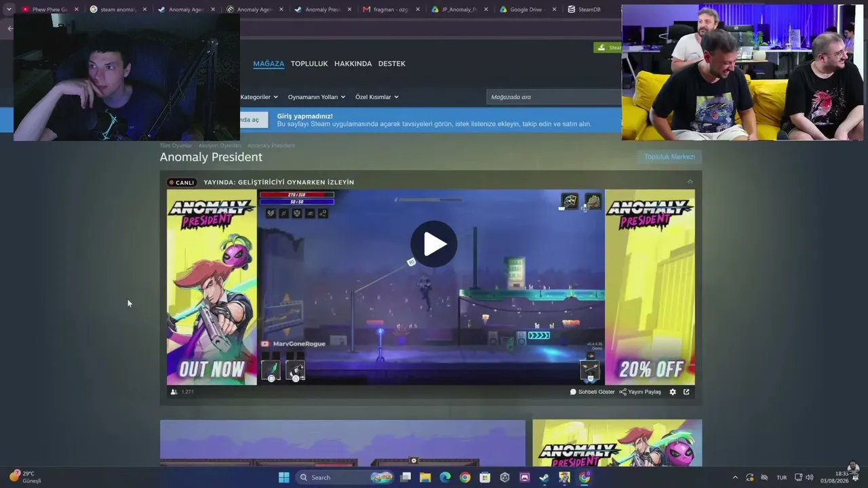Pop out the broadcast in new window
The image size is (868, 488).
tap(686, 392)
